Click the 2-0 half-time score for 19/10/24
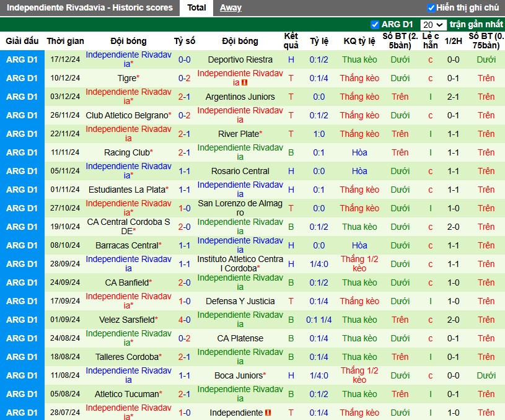Screen dimensions: 505x420 coord(453,227)
